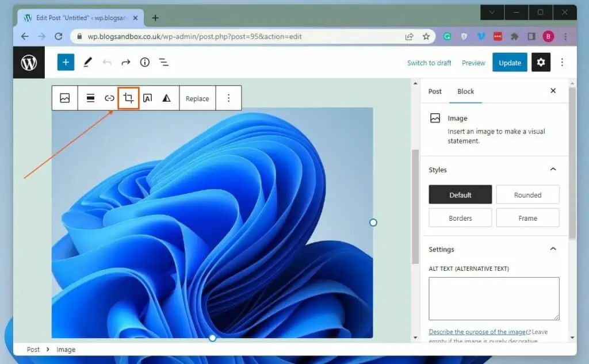Viewport: 589px width, 364px height.
Task: Click the browser address bar URL
Action: [x=194, y=36]
